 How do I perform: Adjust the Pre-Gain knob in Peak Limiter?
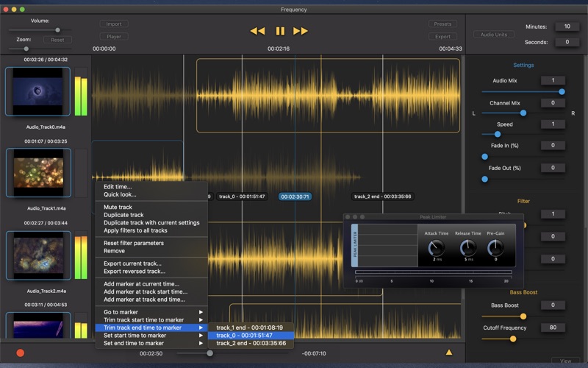[x=495, y=248]
